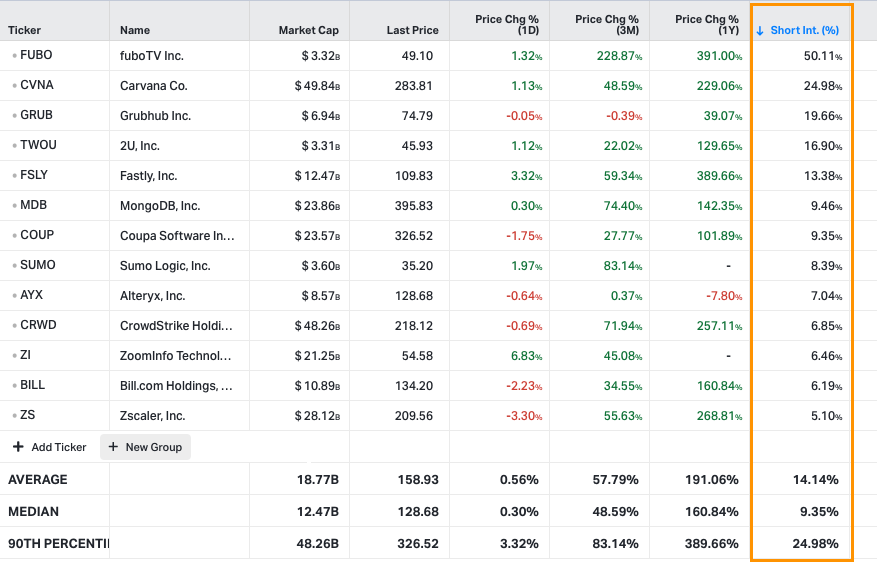Sort by Price Chg % (1D) header
Screen dimensions: 877x564
point(507,25)
